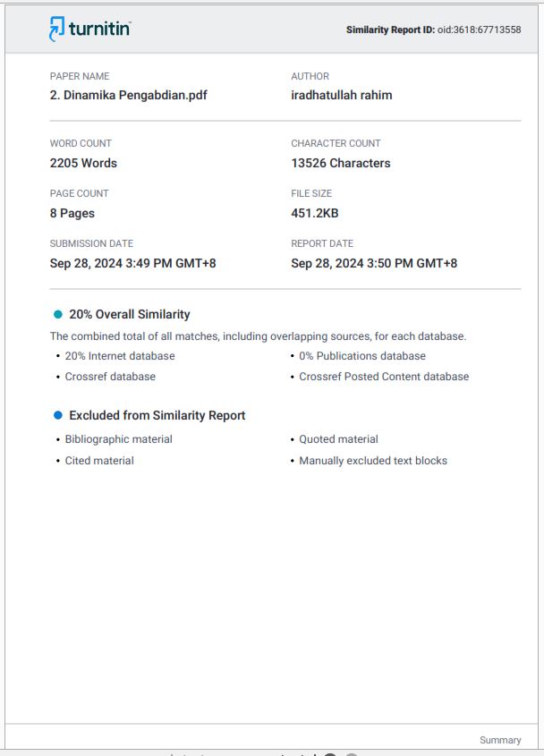The width and height of the screenshot is (544, 756).
Task: Click the Crossref Posted Content database entry
Action: pyautogui.click(x=384, y=377)
